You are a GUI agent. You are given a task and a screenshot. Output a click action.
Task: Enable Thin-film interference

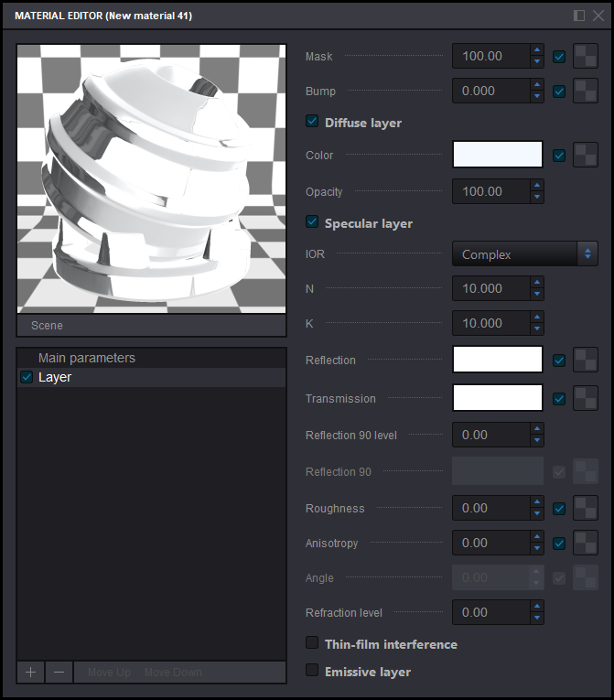coord(312,643)
